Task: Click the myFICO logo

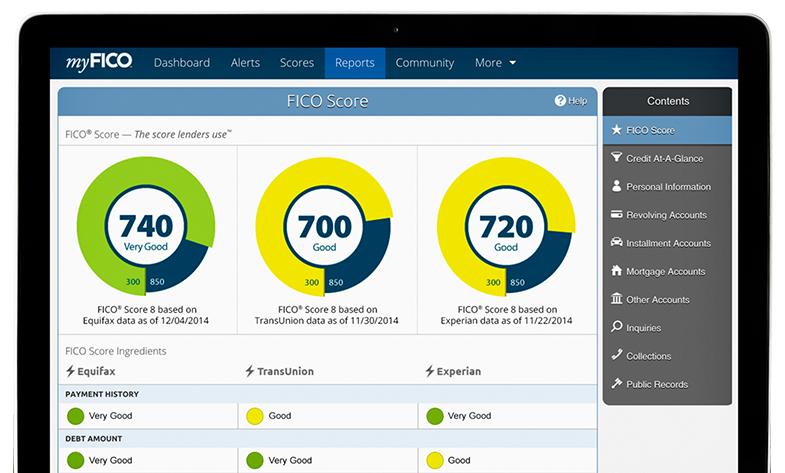Action: [x=99, y=62]
